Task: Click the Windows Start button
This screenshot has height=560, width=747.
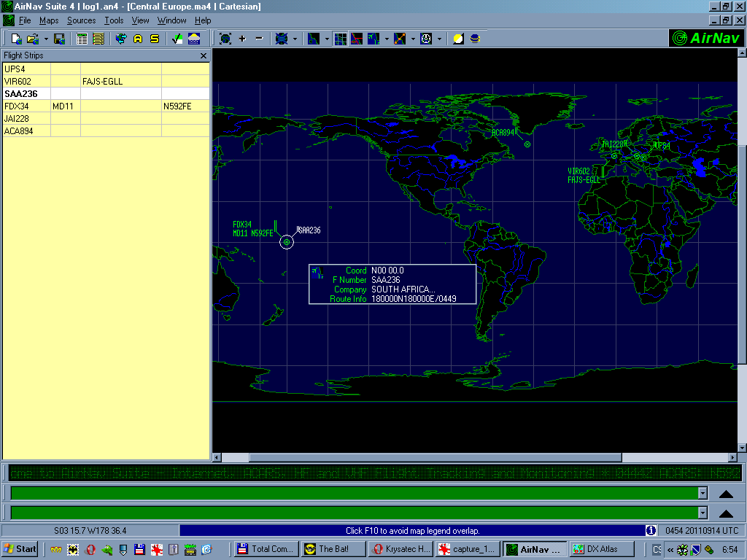Action: click(x=20, y=549)
